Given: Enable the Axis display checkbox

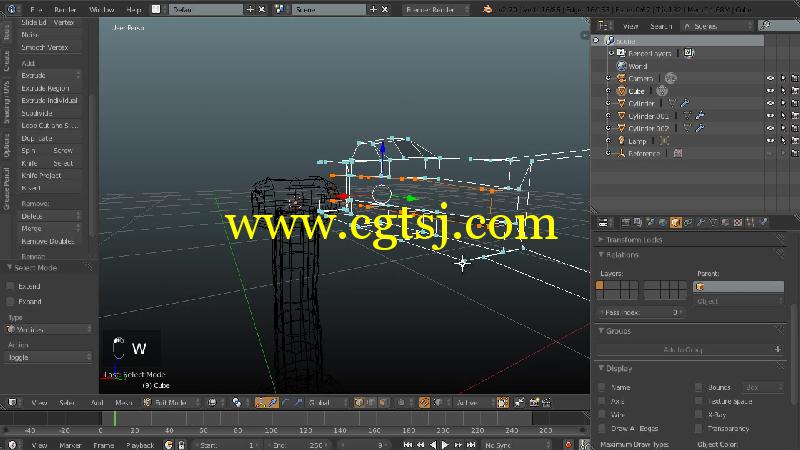Looking at the screenshot, I should (x=602, y=401).
